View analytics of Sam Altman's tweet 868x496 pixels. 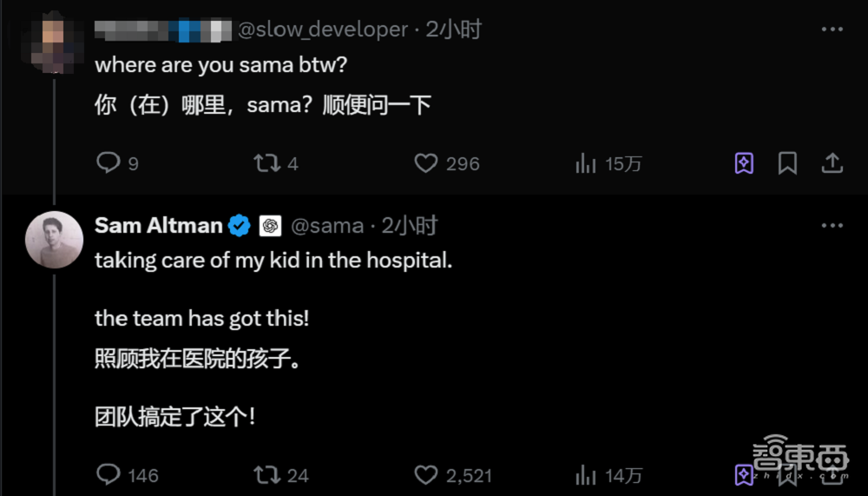coord(586,474)
